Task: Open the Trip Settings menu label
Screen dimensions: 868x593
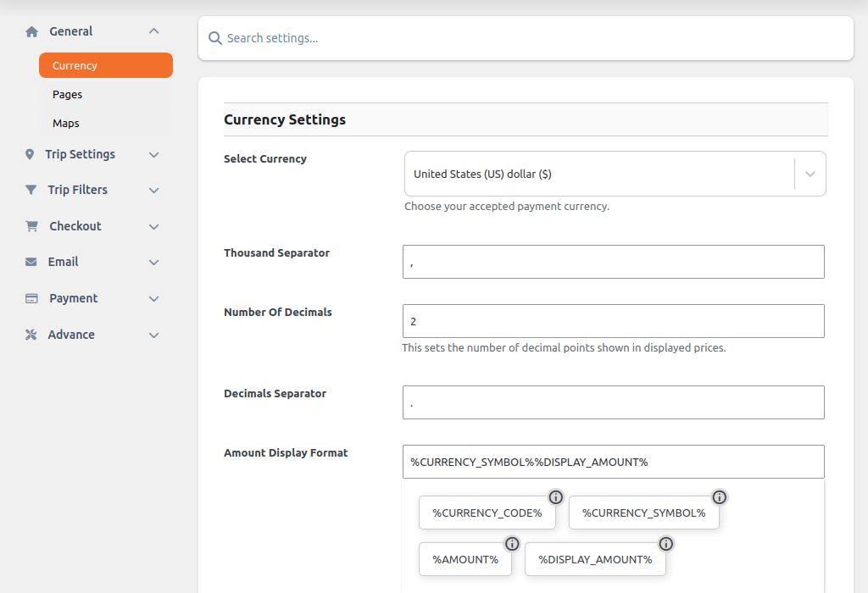Action: pyautogui.click(x=81, y=154)
